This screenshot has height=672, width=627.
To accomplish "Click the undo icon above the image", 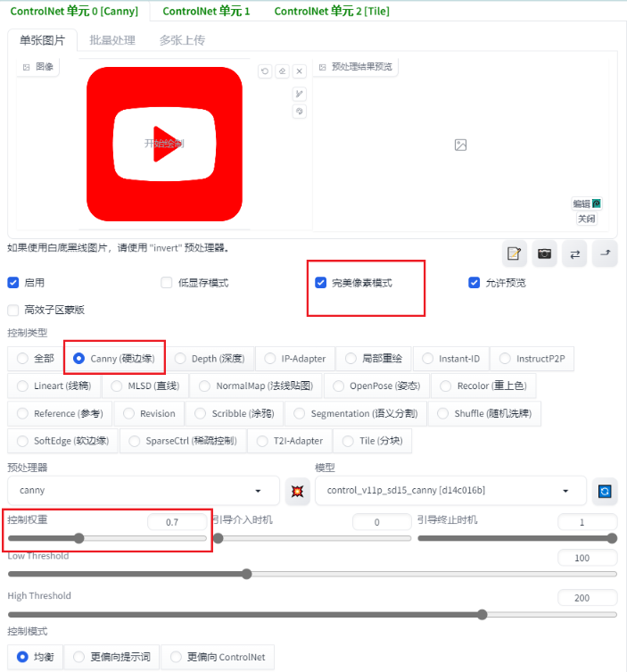I will [265, 71].
